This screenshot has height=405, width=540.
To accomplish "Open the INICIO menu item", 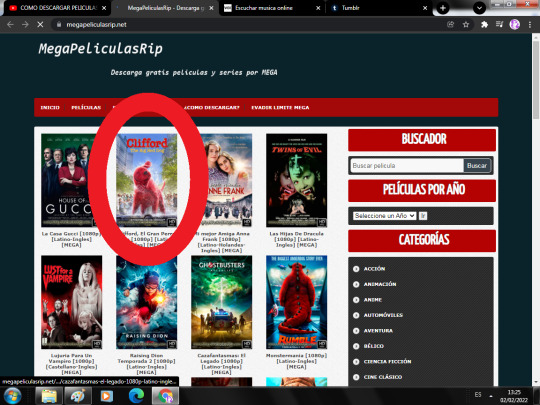I will [50, 107].
